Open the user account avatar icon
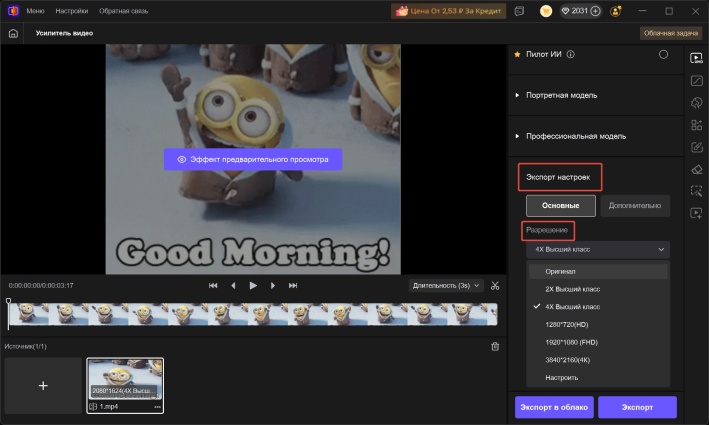Viewport: 709px width, 425px height. tap(615, 11)
